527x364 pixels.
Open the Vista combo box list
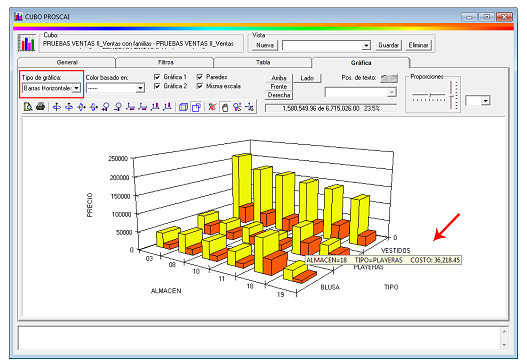(x=366, y=45)
